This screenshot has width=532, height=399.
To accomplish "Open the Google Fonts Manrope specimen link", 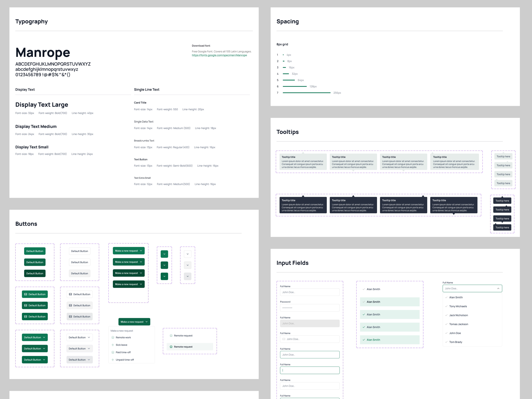I will (x=219, y=55).
